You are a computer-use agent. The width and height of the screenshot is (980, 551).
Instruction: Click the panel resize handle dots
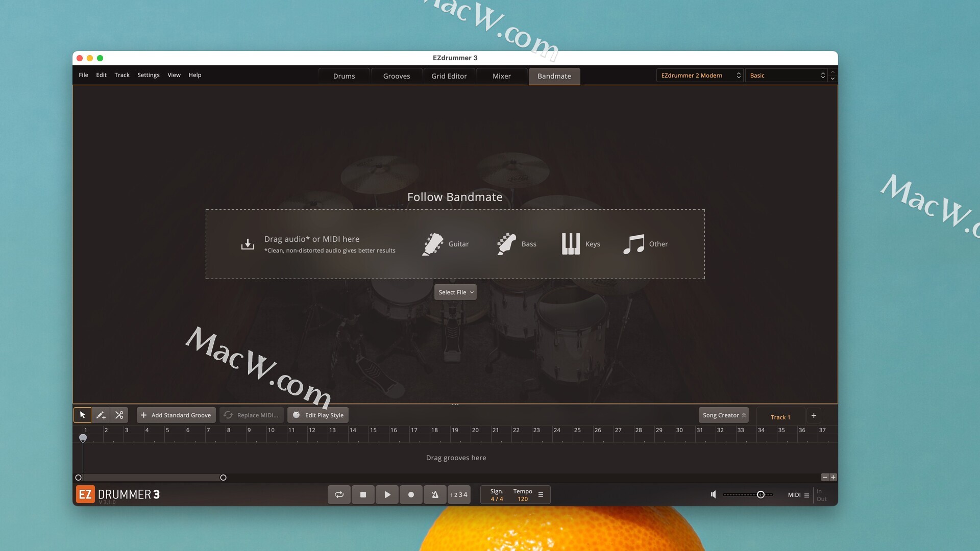[x=455, y=405]
